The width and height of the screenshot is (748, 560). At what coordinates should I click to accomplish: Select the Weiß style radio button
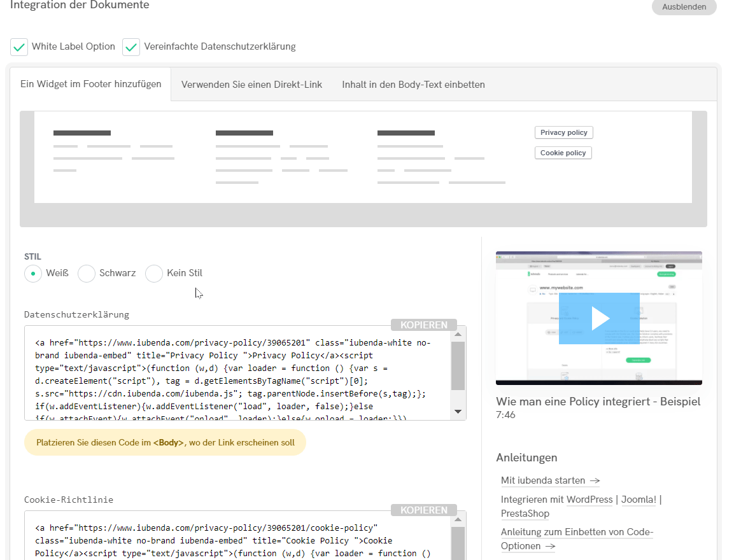point(33,274)
